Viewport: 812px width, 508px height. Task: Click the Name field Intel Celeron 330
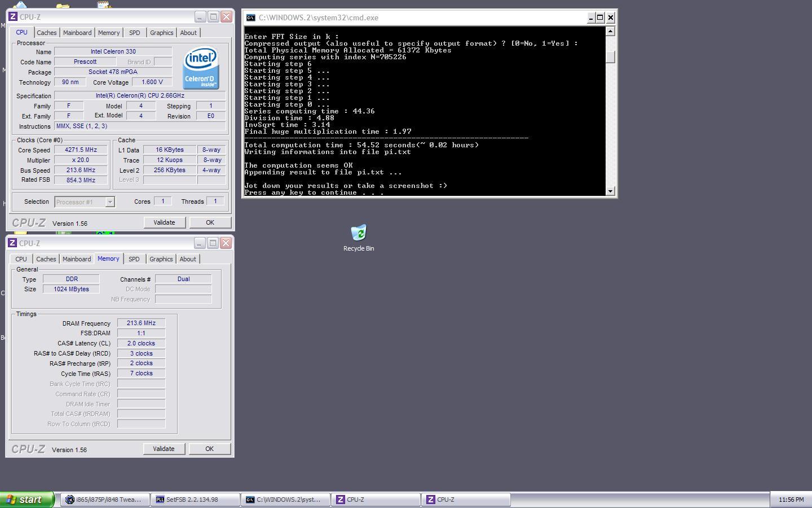click(x=113, y=51)
